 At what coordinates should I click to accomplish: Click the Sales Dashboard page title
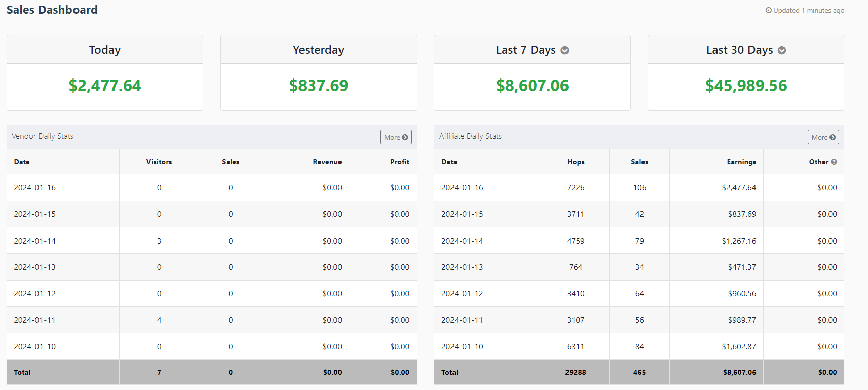pyautogui.click(x=52, y=10)
